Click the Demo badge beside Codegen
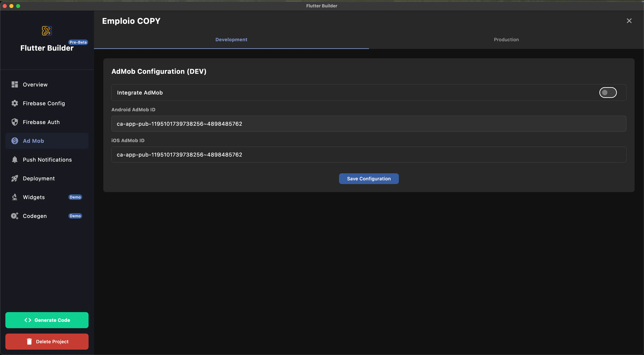This screenshot has width=644, height=355. pos(75,216)
